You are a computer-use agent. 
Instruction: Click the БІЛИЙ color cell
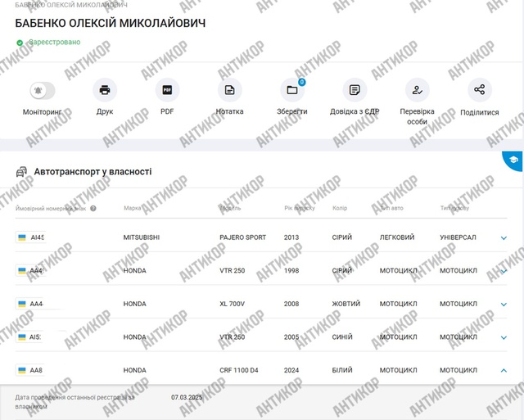pyautogui.click(x=342, y=370)
